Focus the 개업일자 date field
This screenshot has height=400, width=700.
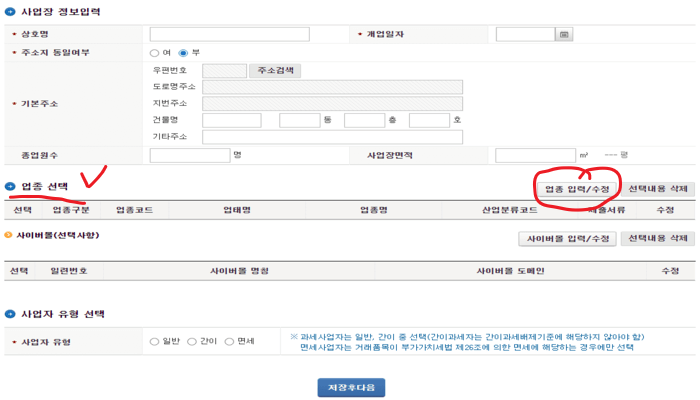(525, 34)
